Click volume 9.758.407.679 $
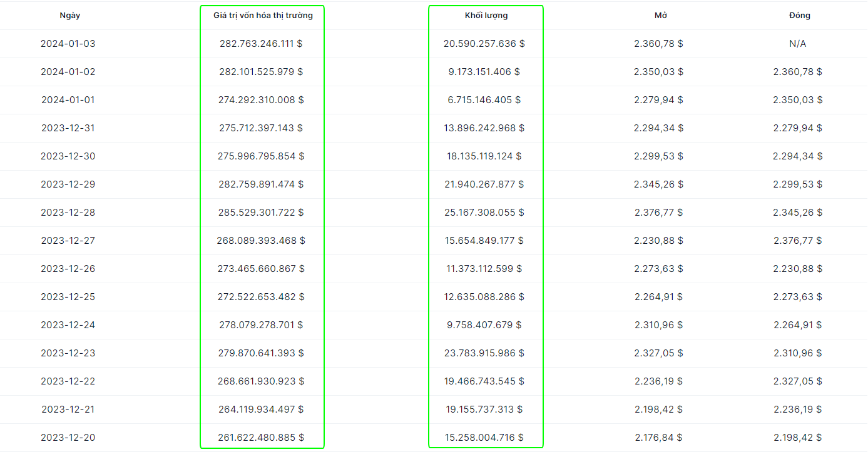This screenshot has width=868, height=452. 484,325
